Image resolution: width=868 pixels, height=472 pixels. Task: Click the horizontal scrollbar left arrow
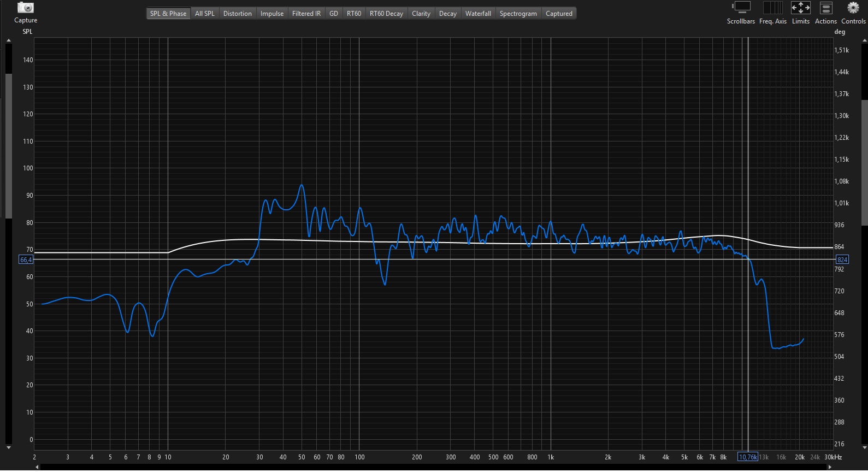[x=37, y=467]
